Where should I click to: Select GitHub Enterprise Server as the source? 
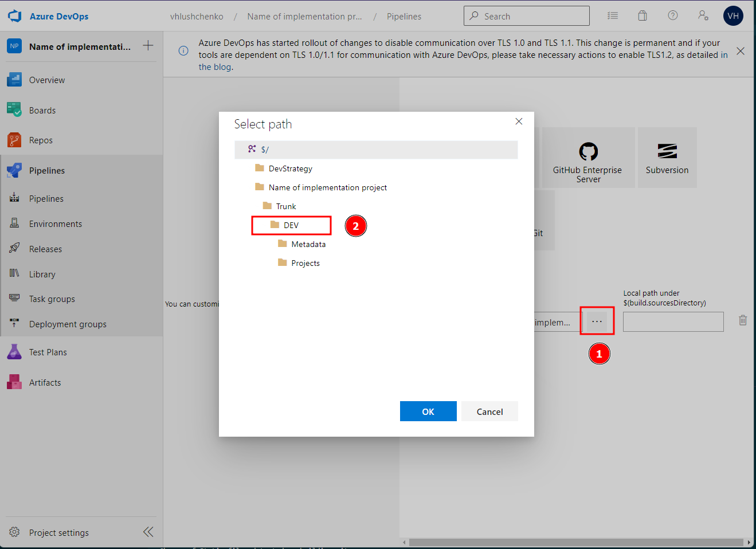pos(587,158)
